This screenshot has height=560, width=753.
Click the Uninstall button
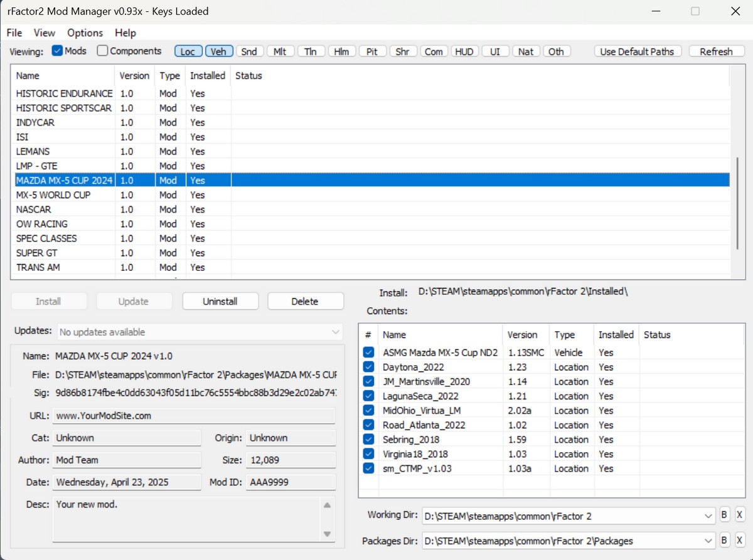tap(220, 301)
